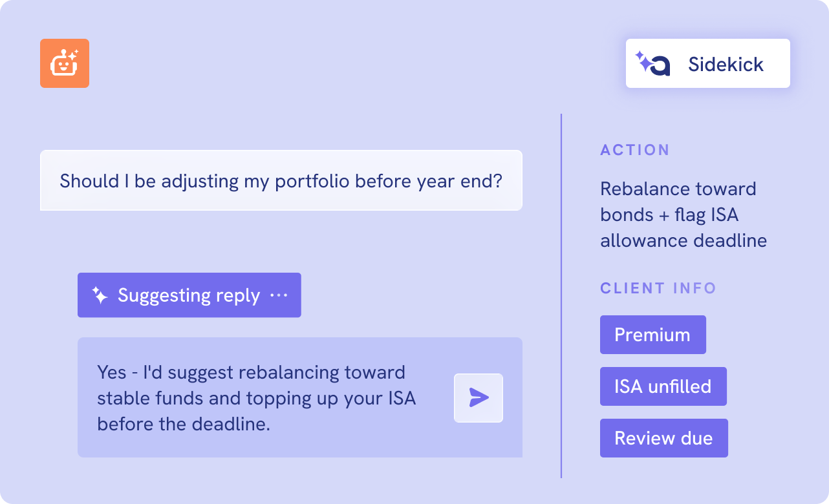Send the suggested reply with arrow icon
829x504 pixels.
[479, 398]
